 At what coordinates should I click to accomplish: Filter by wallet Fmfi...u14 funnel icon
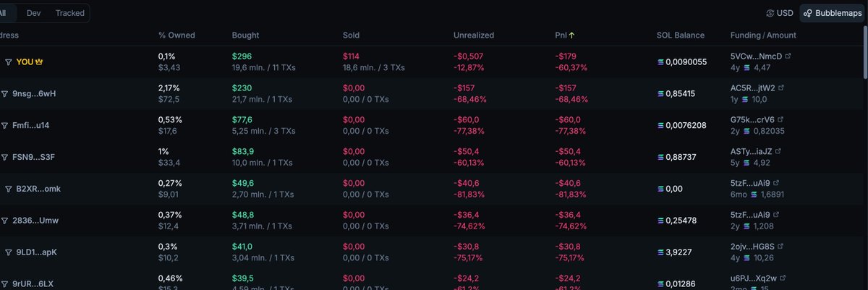[4, 125]
